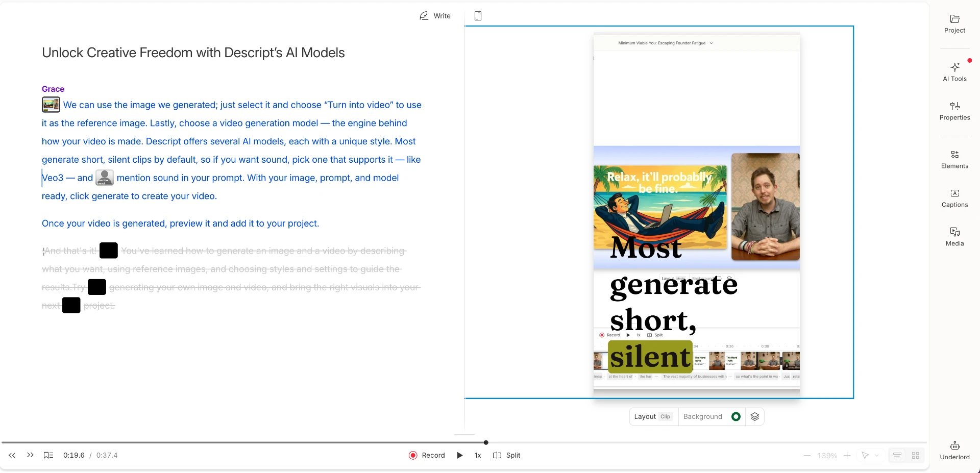
Task: Click the 139% zoom level value
Action: coord(827,456)
